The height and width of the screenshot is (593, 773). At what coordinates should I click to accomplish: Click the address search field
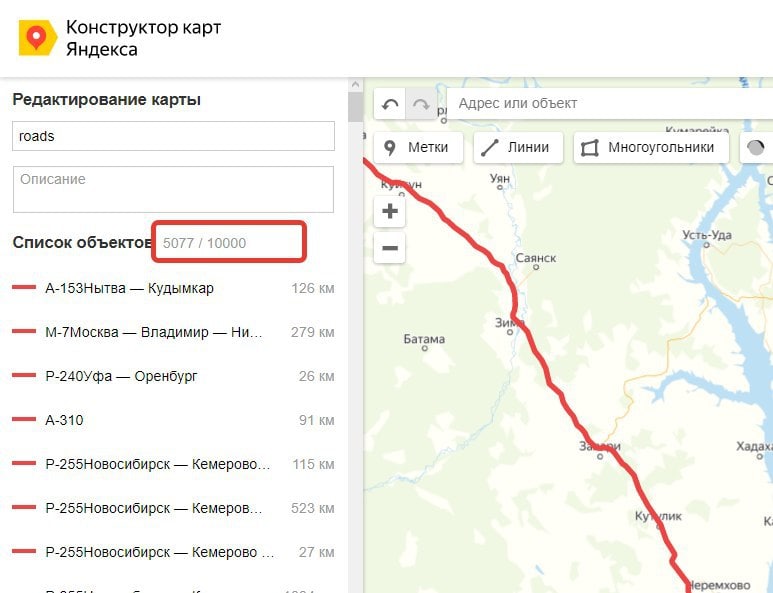coord(610,104)
